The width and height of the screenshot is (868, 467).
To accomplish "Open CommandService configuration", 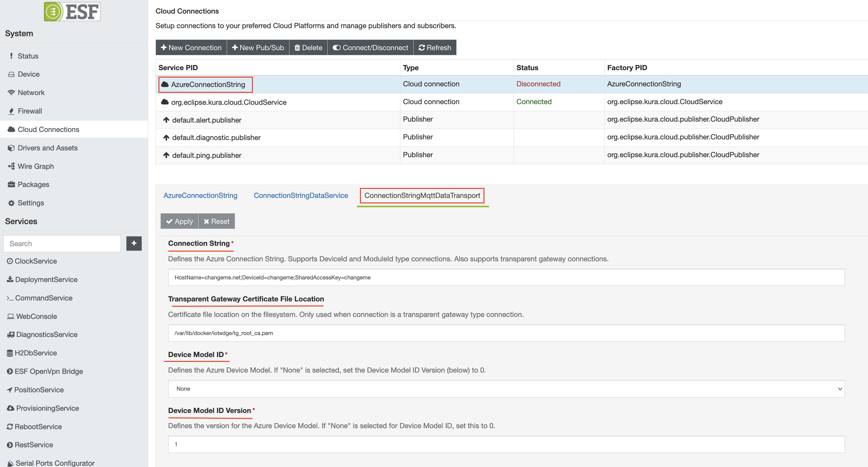I will pyautogui.click(x=43, y=298).
